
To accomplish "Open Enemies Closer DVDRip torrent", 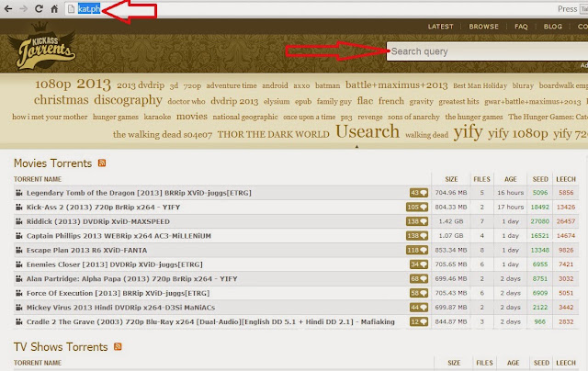I will tap(114, 264).
